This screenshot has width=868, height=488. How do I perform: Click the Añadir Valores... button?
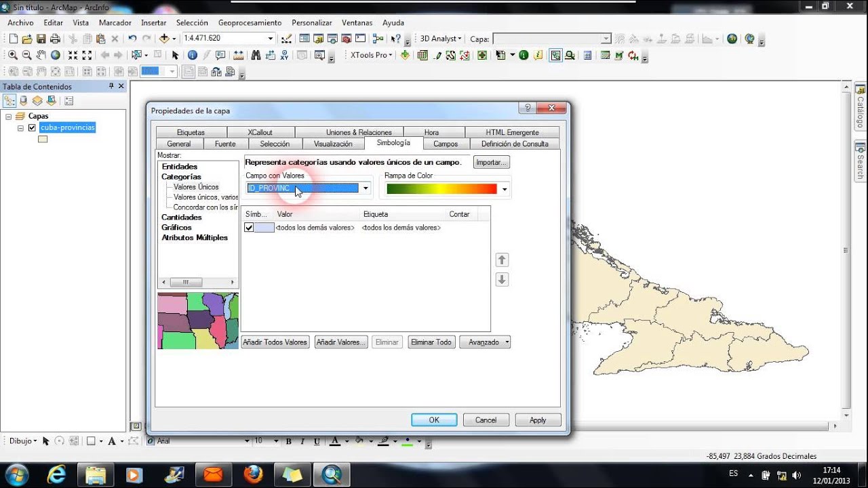pos(341,342)
